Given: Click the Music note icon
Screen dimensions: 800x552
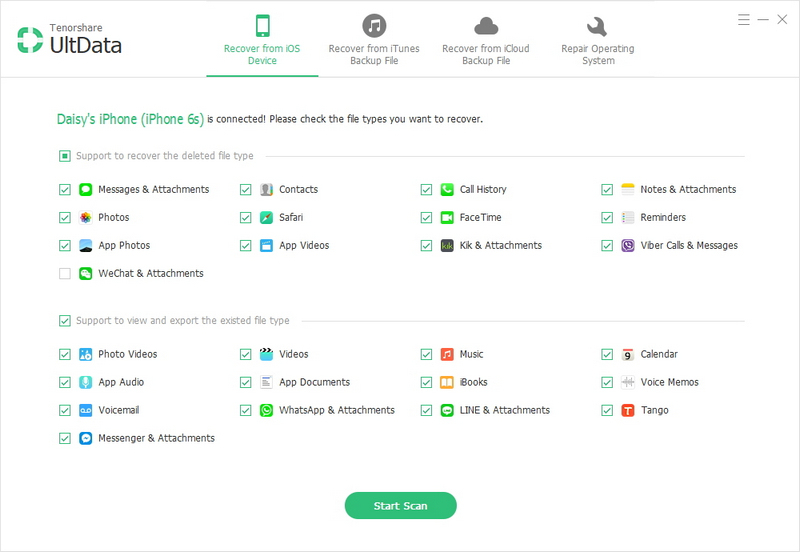Looking at the screenshot, I should [447, 355].
